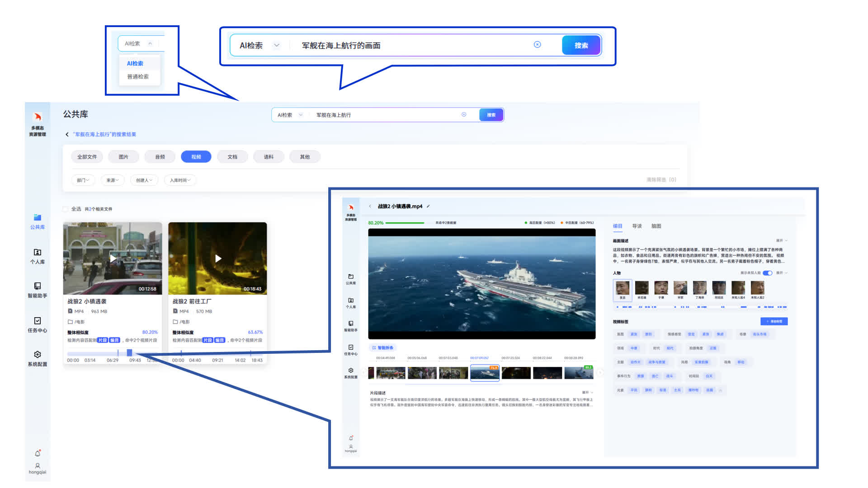868x488 pixels.
Task: Click the notification bell in main sidebar
Action: tap(38, 453)
